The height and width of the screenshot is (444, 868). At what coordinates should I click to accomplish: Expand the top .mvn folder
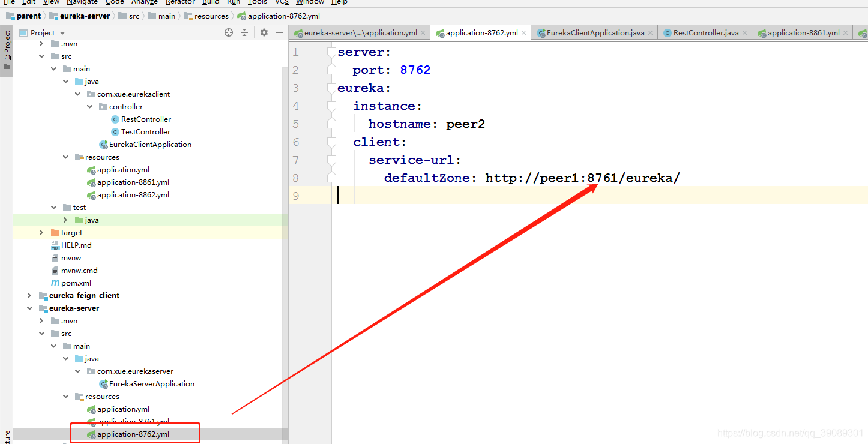coord(41,44)
